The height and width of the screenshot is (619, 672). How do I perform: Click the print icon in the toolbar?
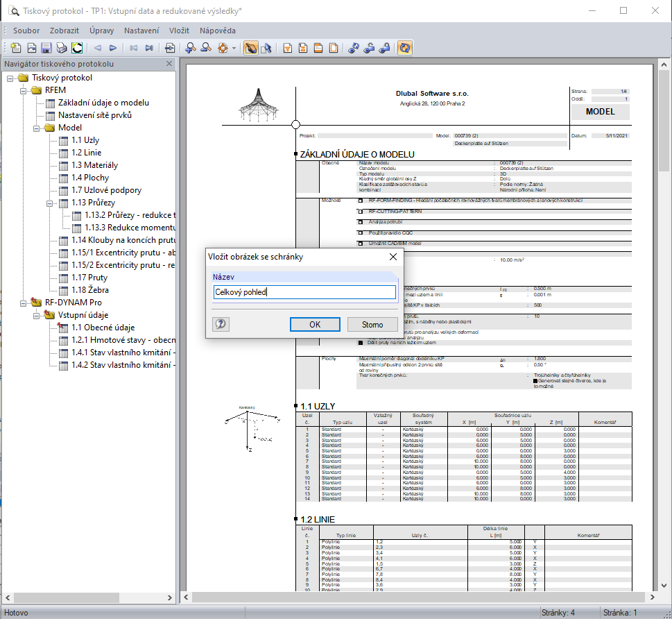click(x=62, y=48)
